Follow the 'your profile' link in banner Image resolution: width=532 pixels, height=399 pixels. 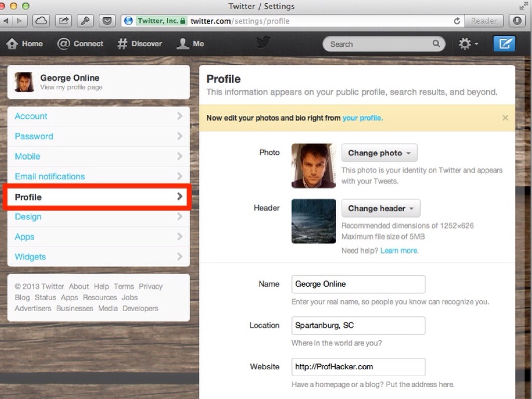(x=362, y=118)
